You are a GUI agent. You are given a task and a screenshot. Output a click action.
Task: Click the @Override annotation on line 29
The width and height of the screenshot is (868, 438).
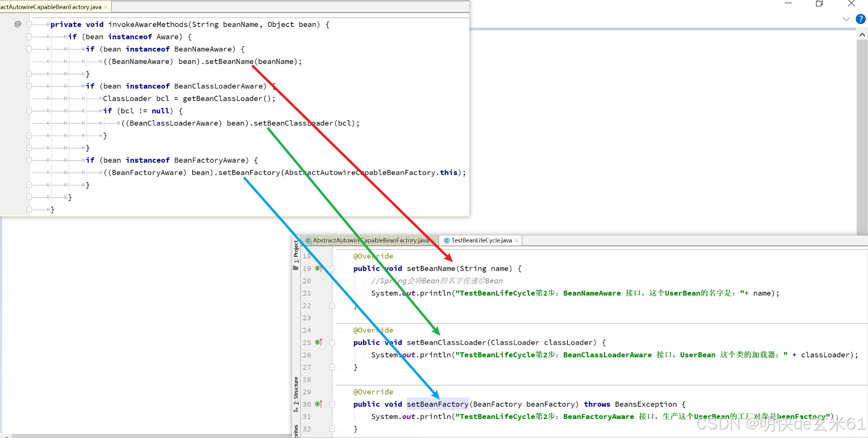point(373,392)
